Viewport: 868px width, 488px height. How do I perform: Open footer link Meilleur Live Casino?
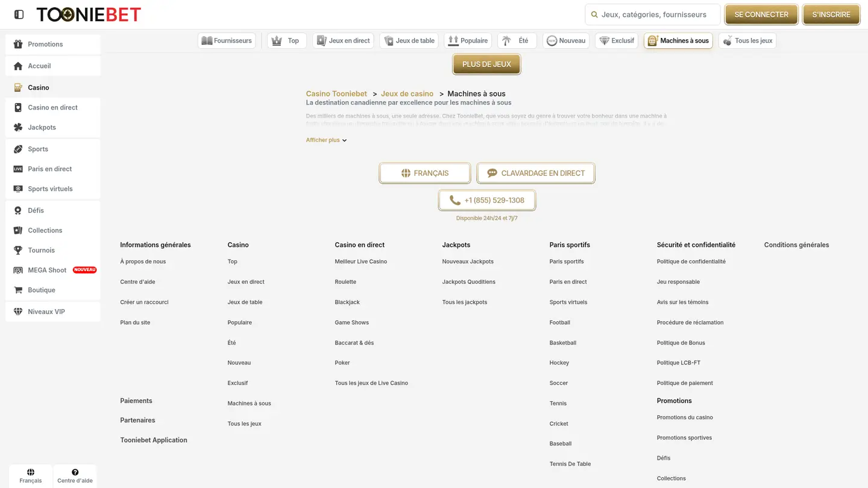tap(361, 261)
